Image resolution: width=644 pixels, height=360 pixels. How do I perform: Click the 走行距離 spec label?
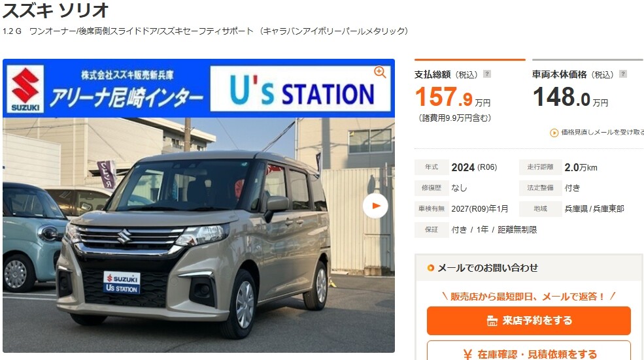[540, 167]
